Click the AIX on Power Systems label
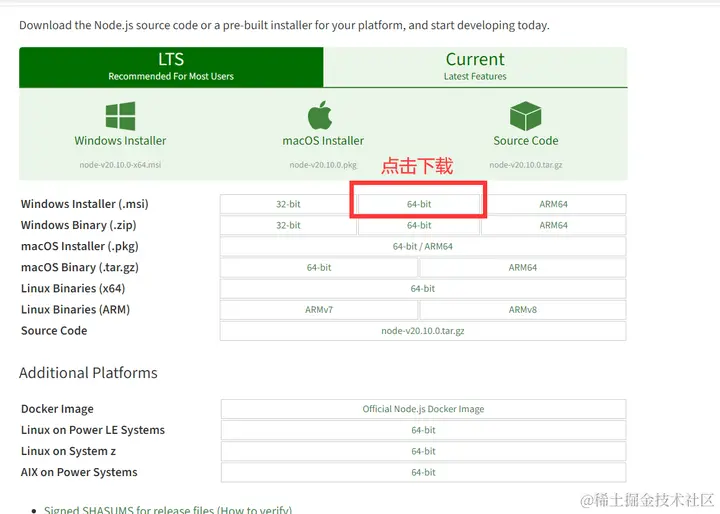Image resolution: width=720 pixels, height=514 pixels. coord(79,472)
